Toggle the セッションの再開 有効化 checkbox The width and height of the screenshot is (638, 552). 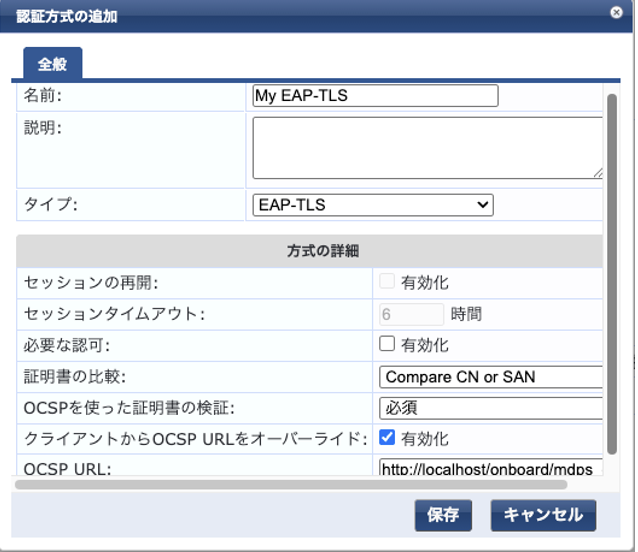(388, 283)
